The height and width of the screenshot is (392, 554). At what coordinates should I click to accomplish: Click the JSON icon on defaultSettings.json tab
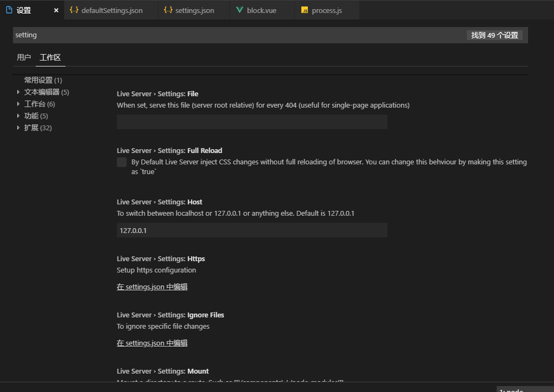[74, 10]
